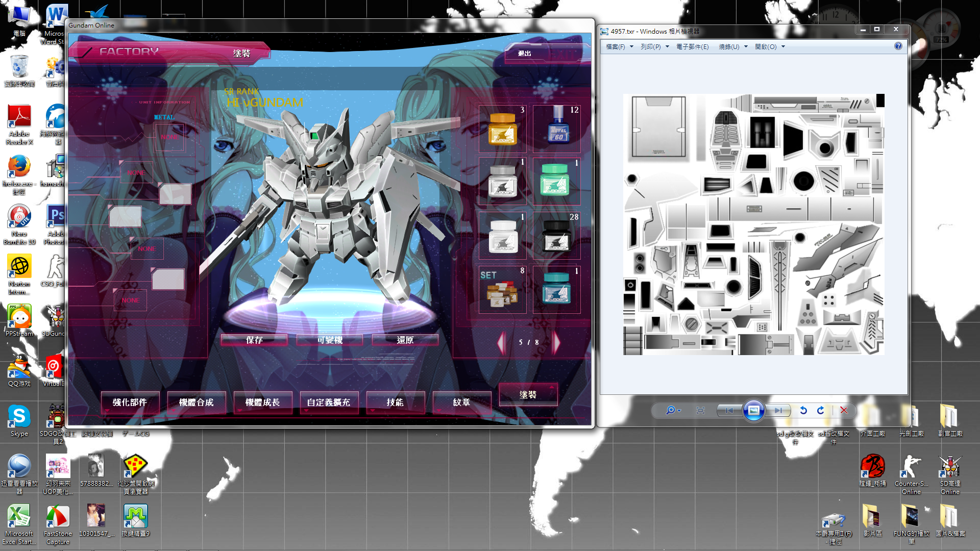Rotate image counterclockwise in photo viewer

tap(803, 410)
